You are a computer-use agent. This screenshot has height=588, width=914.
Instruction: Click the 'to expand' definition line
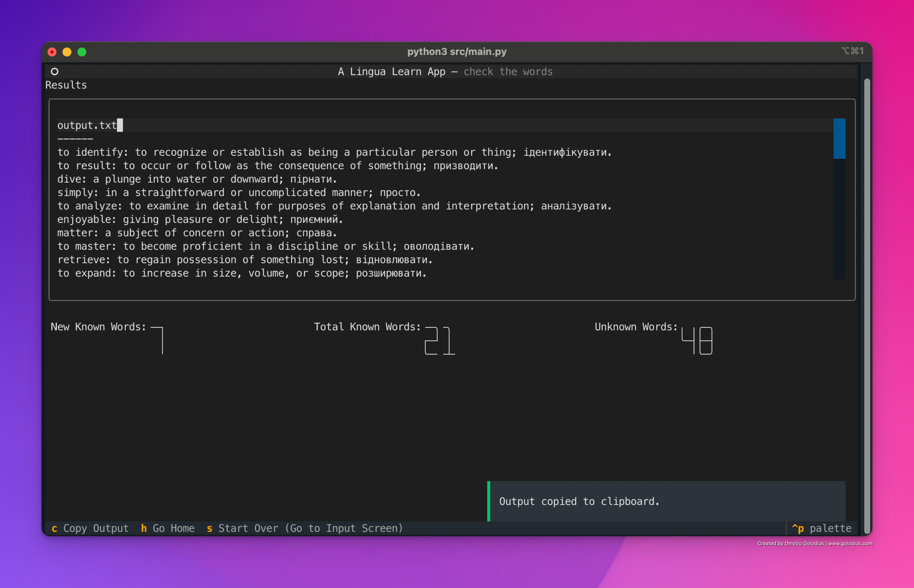point(242,273)
